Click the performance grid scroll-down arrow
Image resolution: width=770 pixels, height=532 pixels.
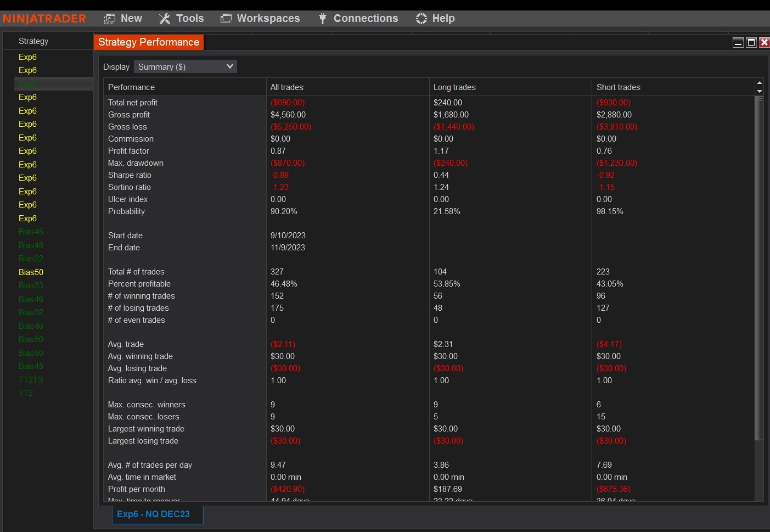click(x=760, y=91)
